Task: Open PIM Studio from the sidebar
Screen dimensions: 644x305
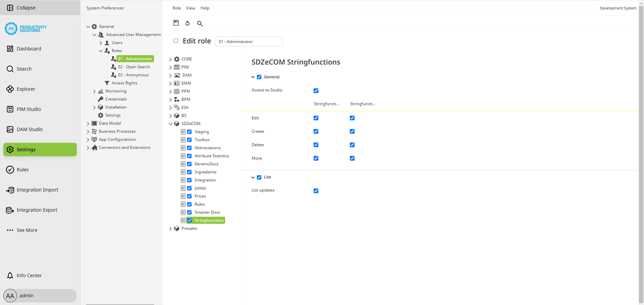Action: tap(9, 109)
